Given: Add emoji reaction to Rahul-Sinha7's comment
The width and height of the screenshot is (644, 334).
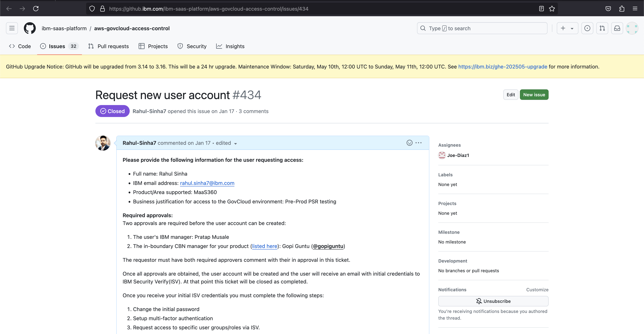Looking at the screenshot, I should tap(410, 143).
